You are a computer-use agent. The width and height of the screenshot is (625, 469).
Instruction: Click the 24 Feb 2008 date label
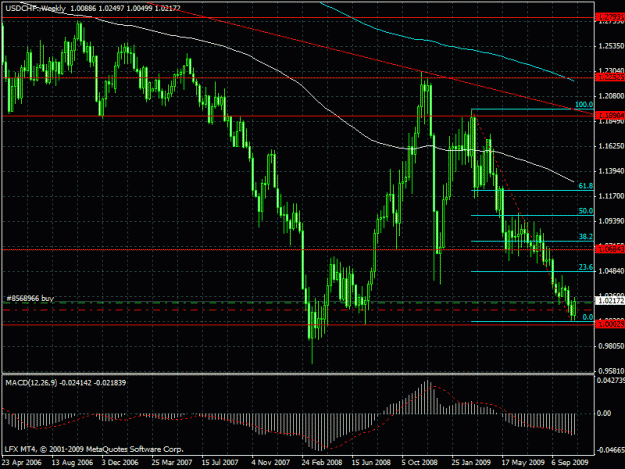[x=322, y=463]
